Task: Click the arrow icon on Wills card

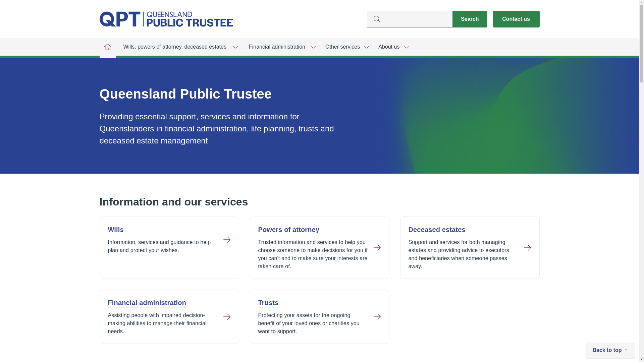Action: (227, 240)
